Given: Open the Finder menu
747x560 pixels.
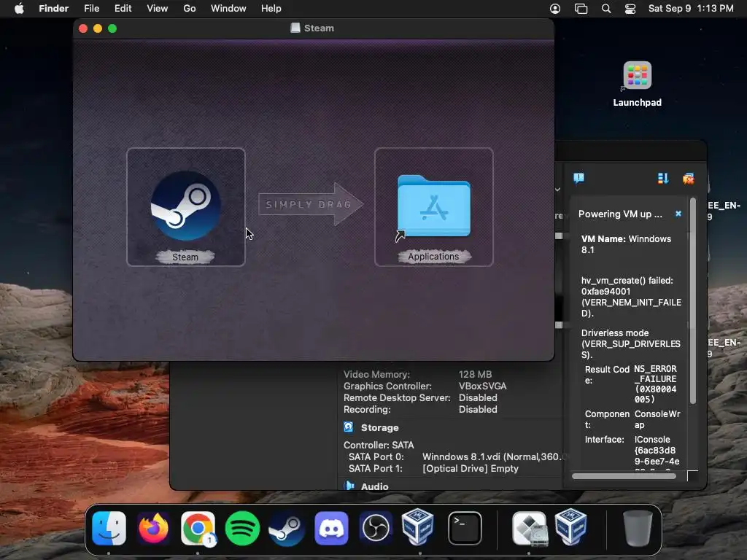Looking at the screenshot, I should (x=53, y=9).
